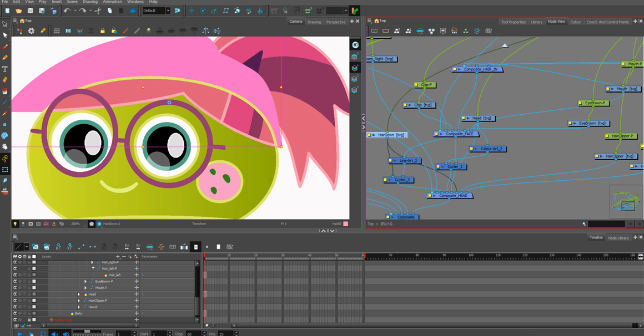Toggle the yellow square on the Composite_FACE node
The image size is (644, 336).
437,134
